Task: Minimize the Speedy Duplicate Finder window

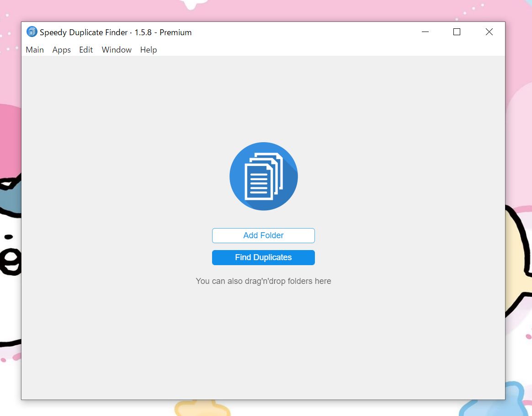Action: click(x=425, y=32)
